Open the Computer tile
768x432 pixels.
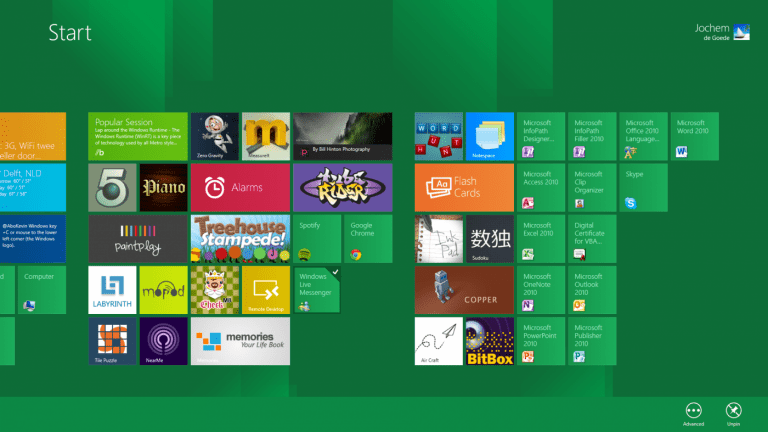tap(42, 290)
